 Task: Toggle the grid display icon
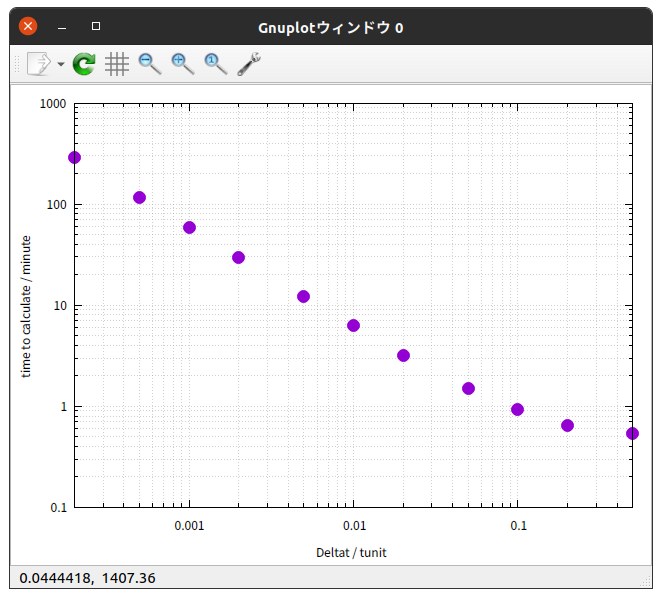pos(117,64)
